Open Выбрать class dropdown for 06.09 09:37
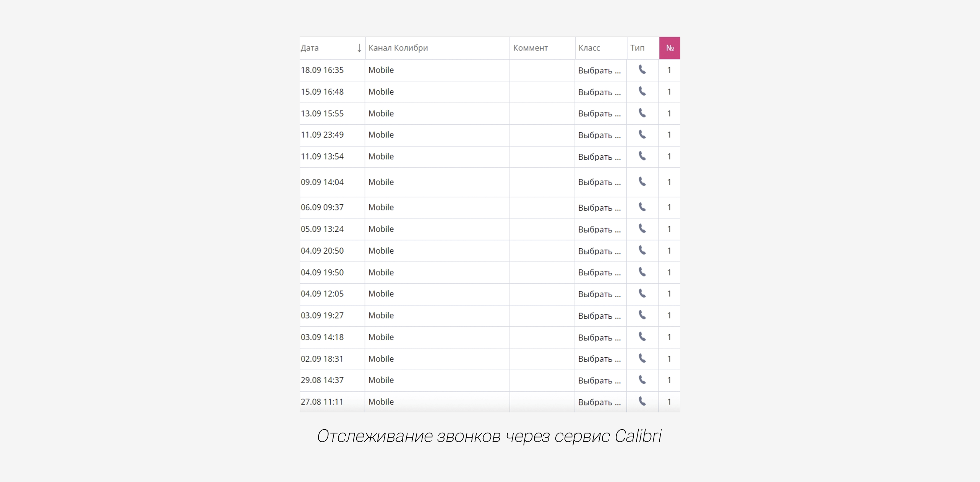 pos(599,208)
